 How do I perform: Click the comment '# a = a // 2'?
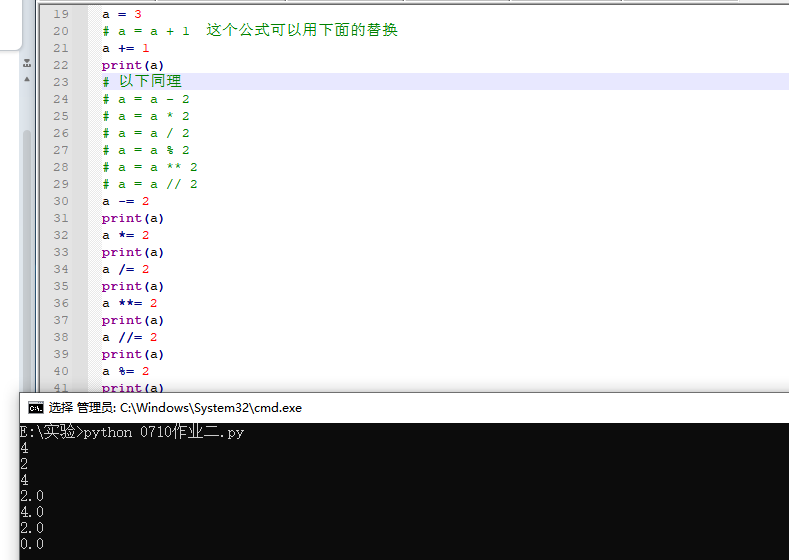(150, 184)
